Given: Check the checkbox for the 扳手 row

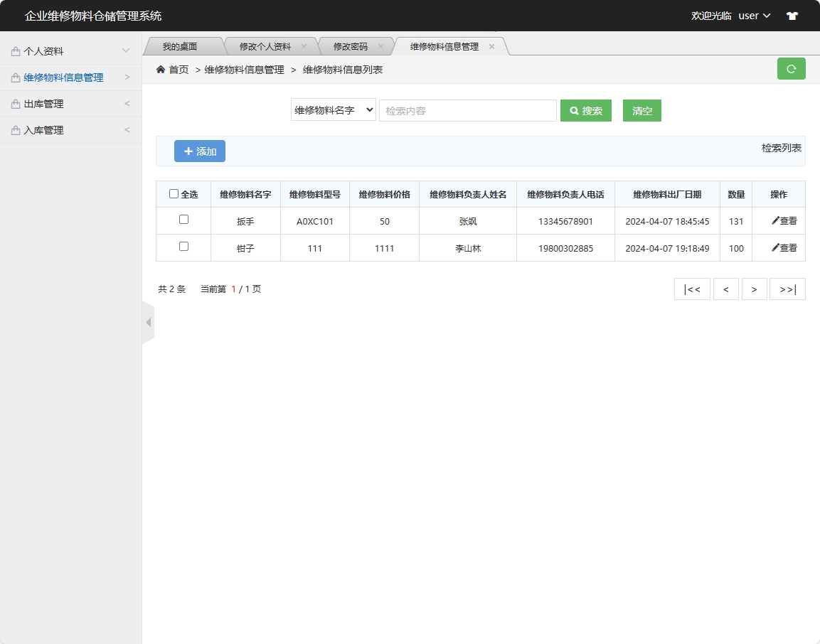Looking at the screenshot, I should coord(183,221).
